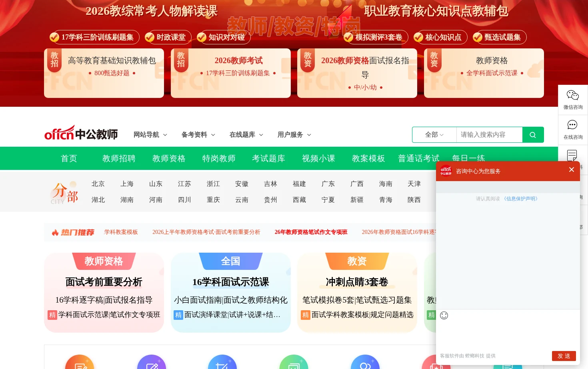The image size is (588, 369).
Task: Select the 安徽 branch link
Action: (x=242, y=184)
